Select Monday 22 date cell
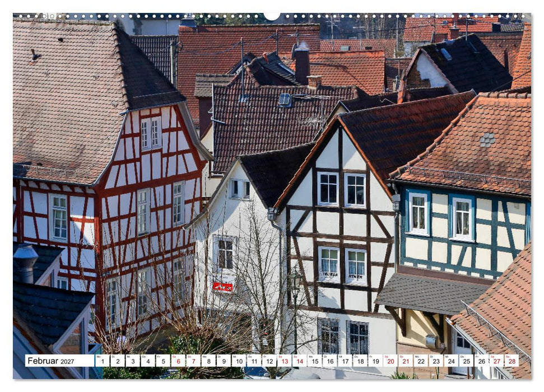Screen dimensions: 544x392 coord(421,361)
